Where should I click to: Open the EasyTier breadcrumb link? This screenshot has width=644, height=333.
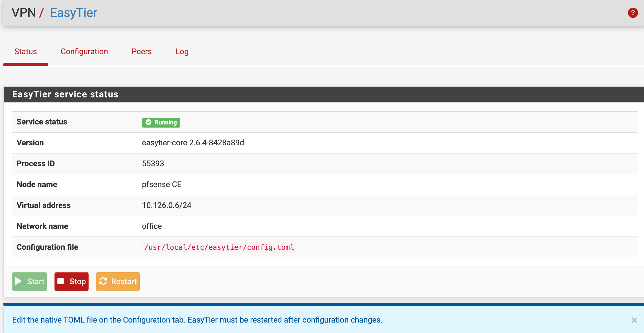[74, 13]
